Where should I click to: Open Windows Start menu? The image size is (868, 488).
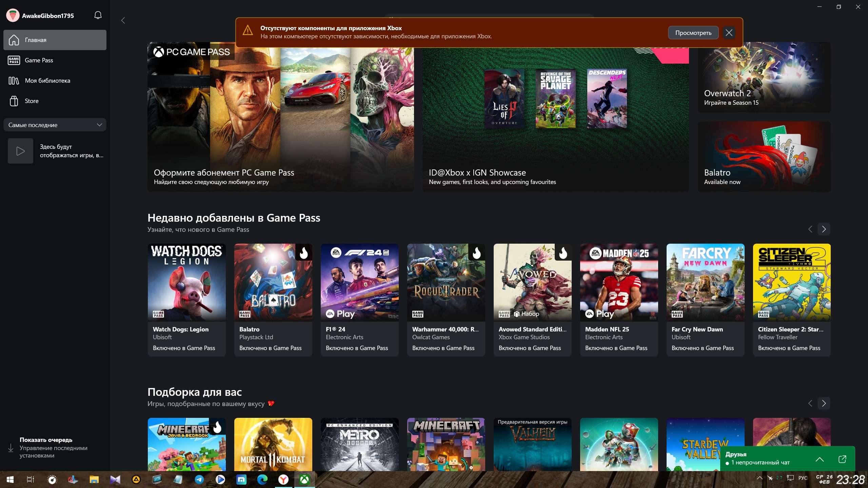pos(10,479)
